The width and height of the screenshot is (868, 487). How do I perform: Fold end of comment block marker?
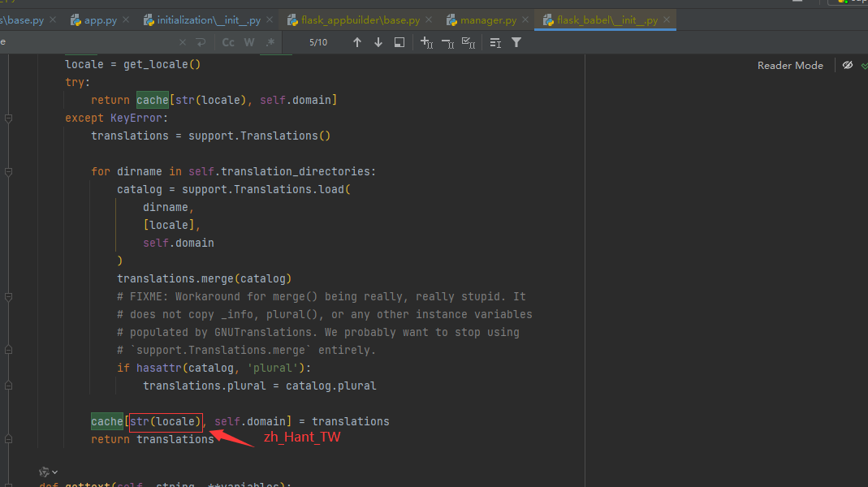click(8, 350)
